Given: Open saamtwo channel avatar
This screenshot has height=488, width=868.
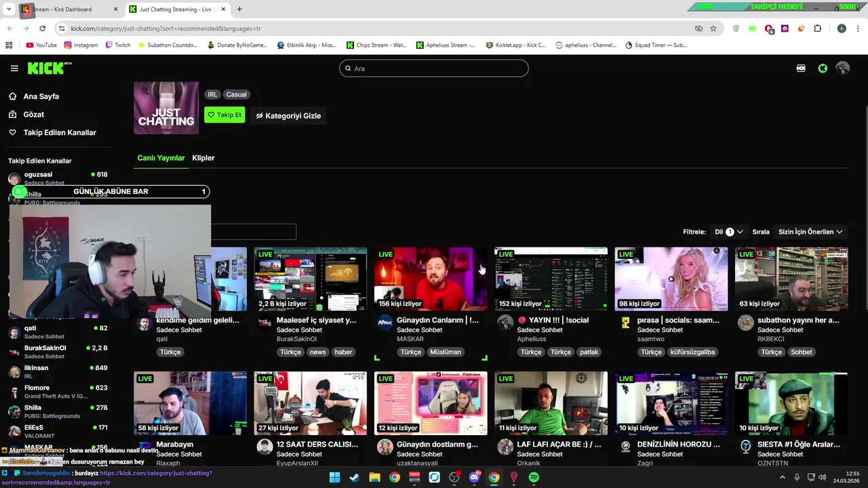Looking at the screenshot, I should coord(625,323).
